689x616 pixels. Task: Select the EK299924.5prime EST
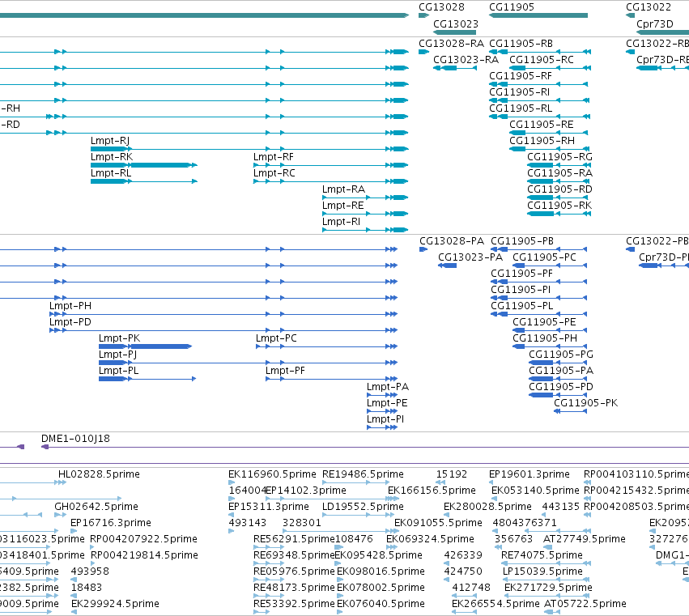74,612
